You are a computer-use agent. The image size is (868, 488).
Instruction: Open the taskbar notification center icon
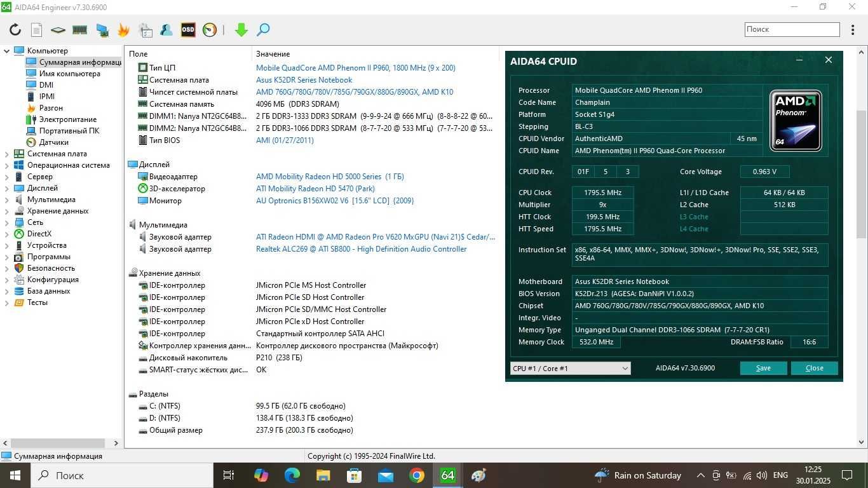[x=846, y=475]
